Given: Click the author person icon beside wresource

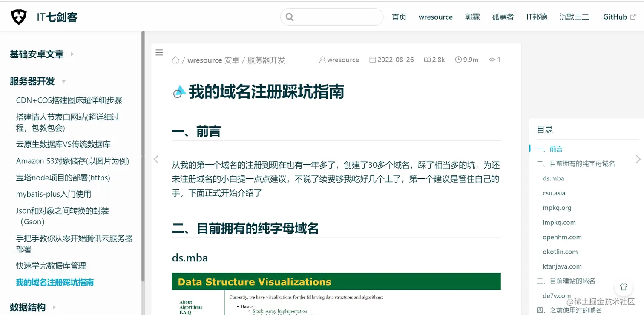Looking at the screenshot, I should click(322, 60).
